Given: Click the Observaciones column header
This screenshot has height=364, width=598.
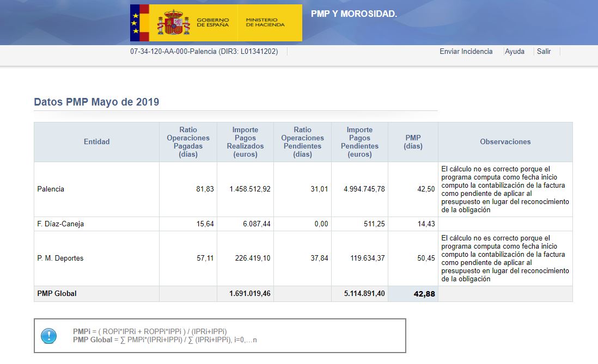Looking at the screenshot, I should [505, 142].
